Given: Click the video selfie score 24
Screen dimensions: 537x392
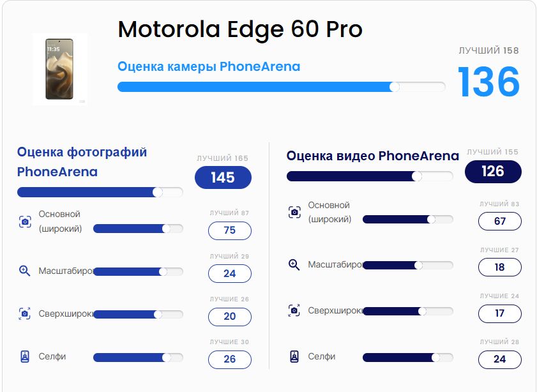Looking at the screenshot, I should tap(500, 359).
